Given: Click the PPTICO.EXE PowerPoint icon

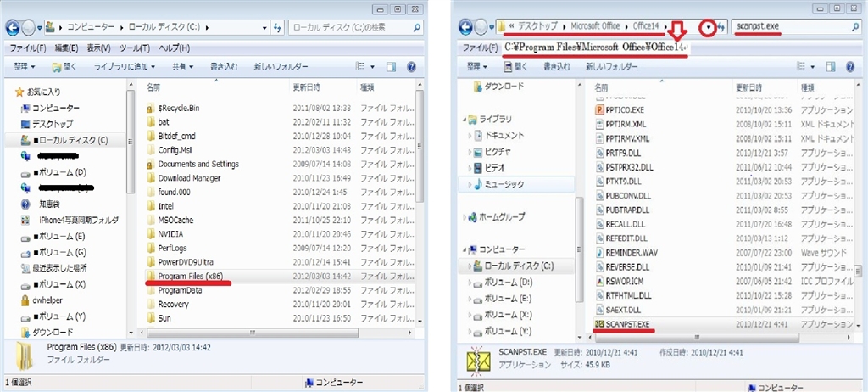Looking at the screenshot, I should (x=598, y=109).
